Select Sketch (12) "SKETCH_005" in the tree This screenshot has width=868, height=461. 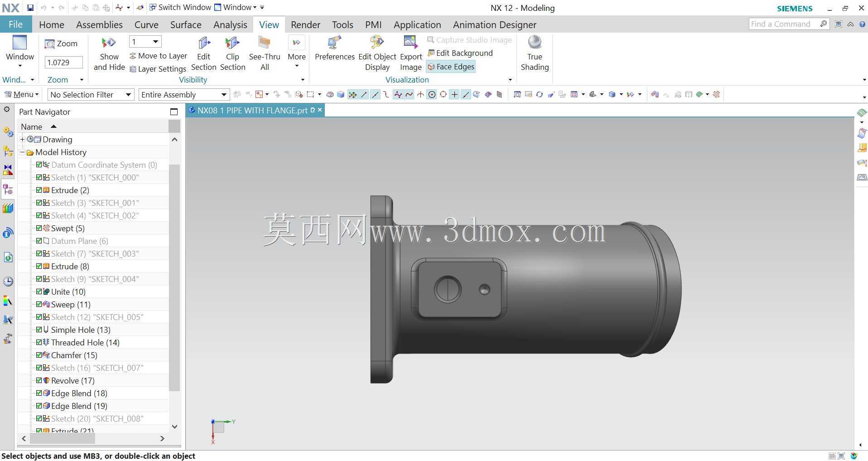(x=97, y=317)
